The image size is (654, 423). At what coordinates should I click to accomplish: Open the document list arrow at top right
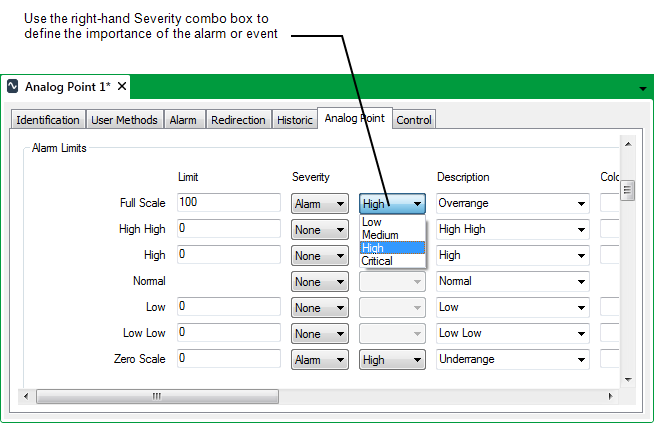click(x=642, y=88)
